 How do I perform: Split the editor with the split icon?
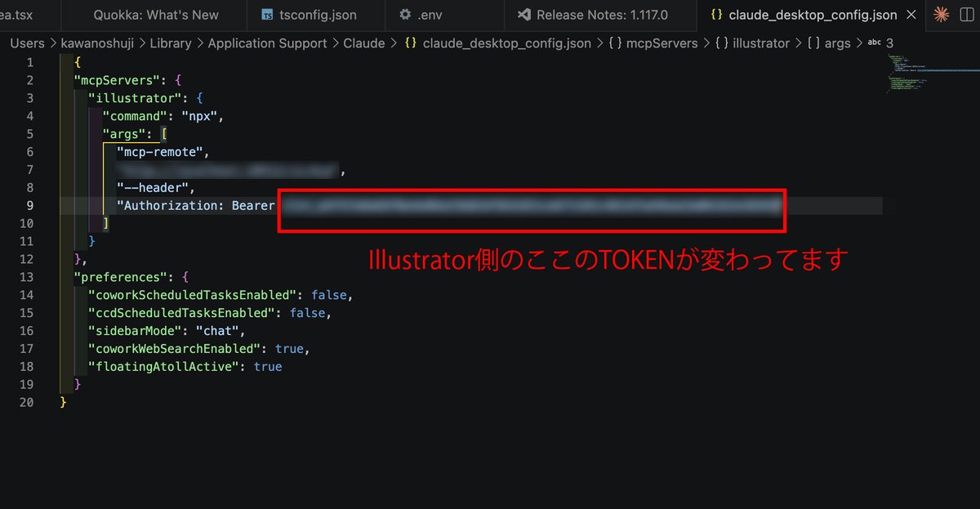(x=969, y=15)
